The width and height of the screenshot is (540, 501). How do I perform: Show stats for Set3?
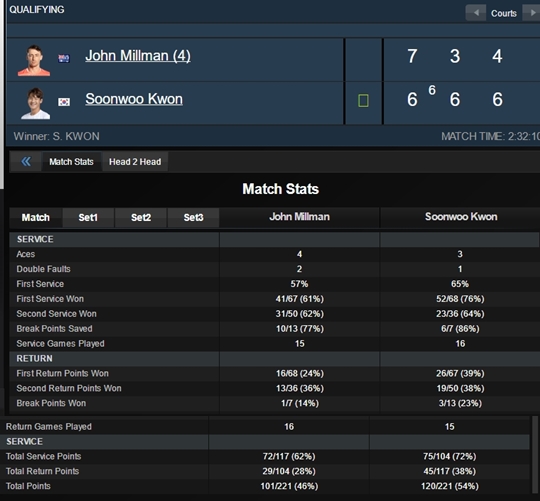pyautogui.click(x=194, y=217)
